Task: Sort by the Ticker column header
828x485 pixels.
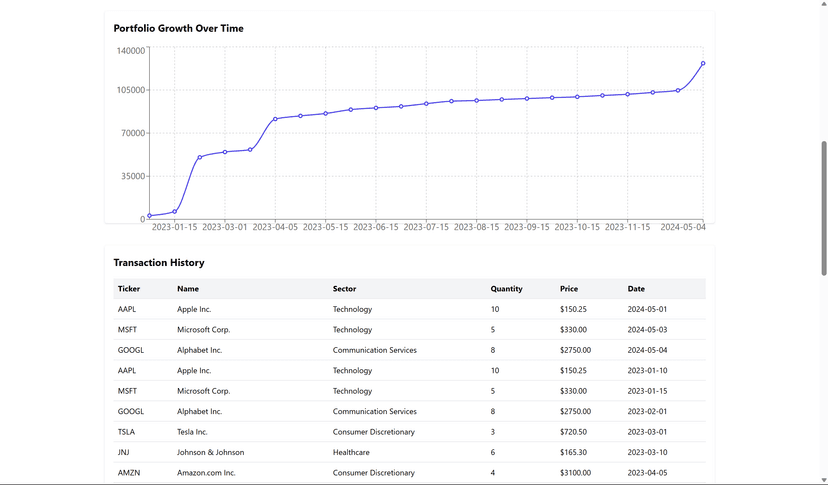Action: tap(129, 289)
